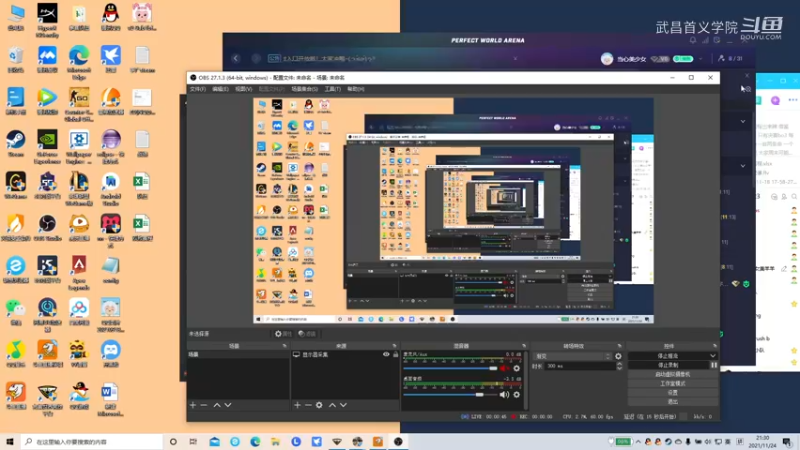Click the stop recording button
The image size is (800, 450).
coord(668,365)
